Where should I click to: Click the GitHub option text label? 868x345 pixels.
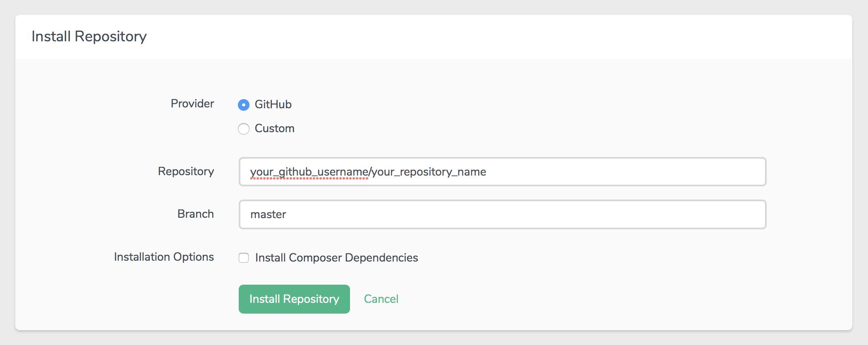click(x=273, y=105)
